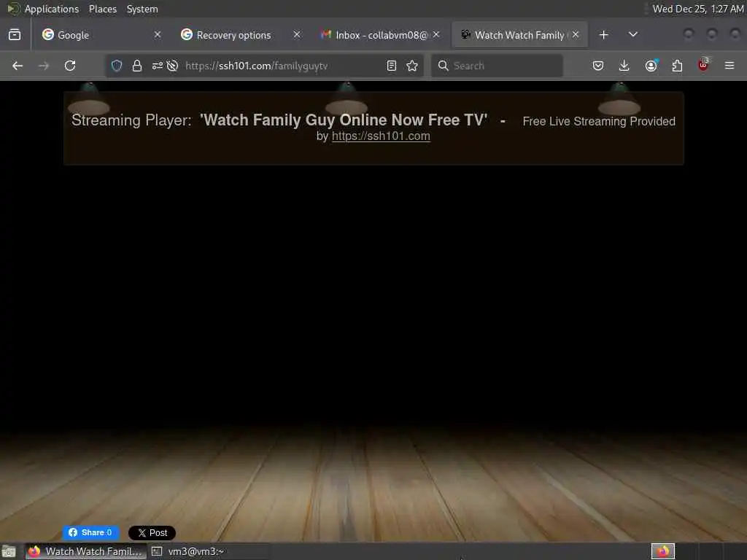Open the Extensions puzzle icon
The image size is (747, 560).
677,66
